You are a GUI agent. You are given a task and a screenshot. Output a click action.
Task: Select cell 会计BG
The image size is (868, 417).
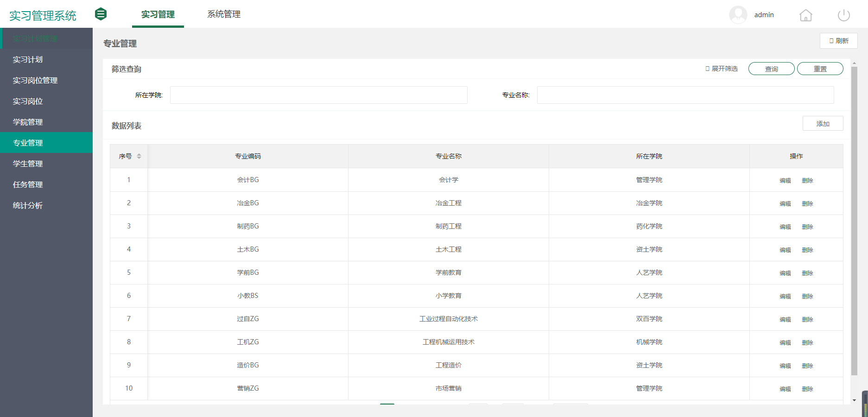[248, 180]
